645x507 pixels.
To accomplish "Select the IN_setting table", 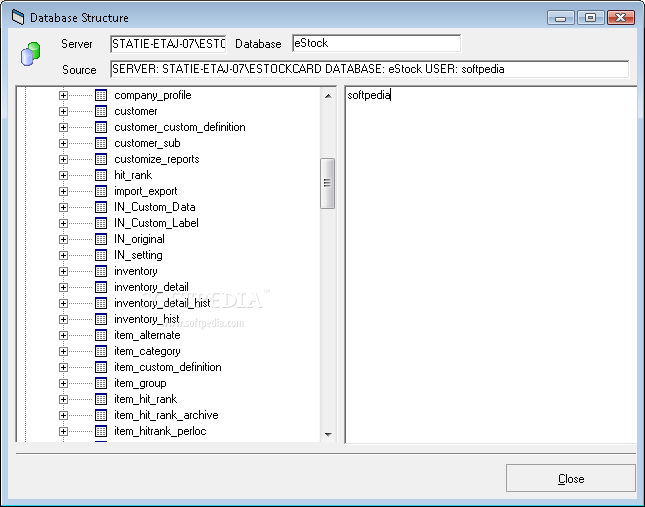I will coord(138,255).
